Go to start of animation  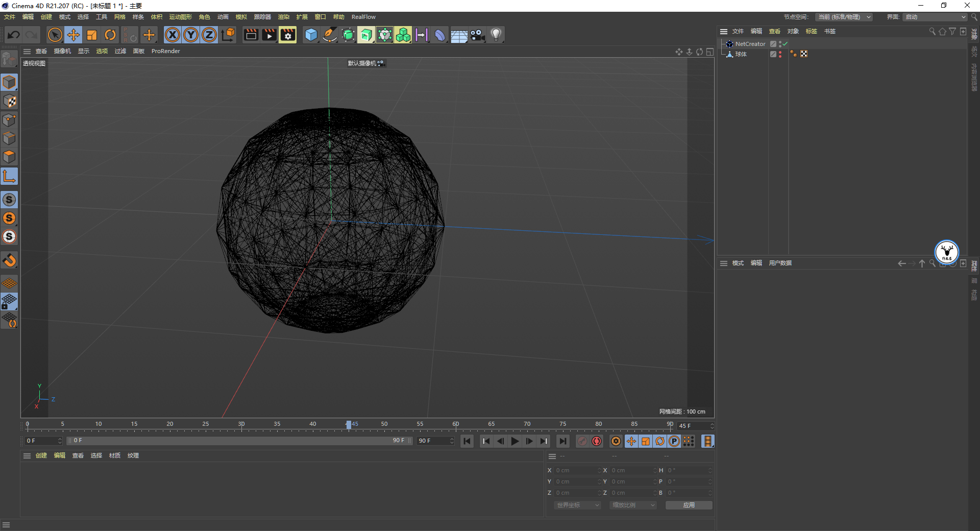(467, 441)
